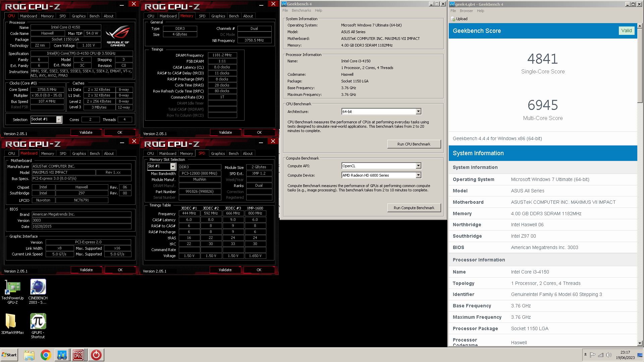Open the Socket #1 selection dropdown
The width and height of the screenshot is (644, 362).
(x=59, y=119)
